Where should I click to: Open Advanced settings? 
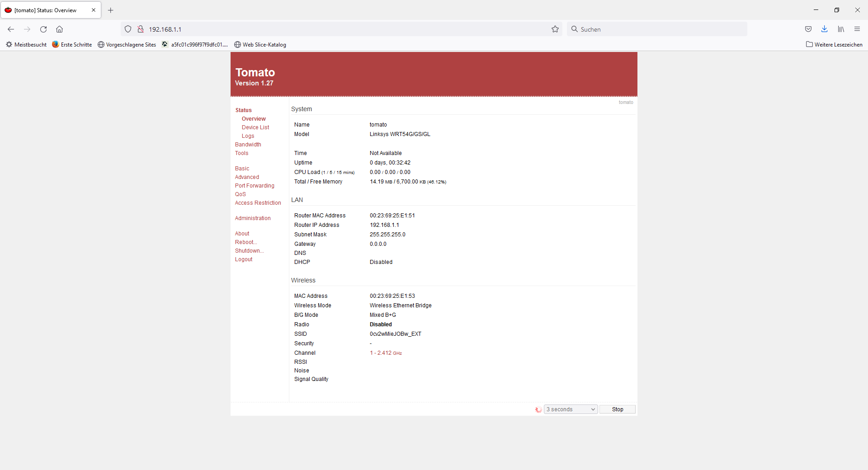pos(247,177)
